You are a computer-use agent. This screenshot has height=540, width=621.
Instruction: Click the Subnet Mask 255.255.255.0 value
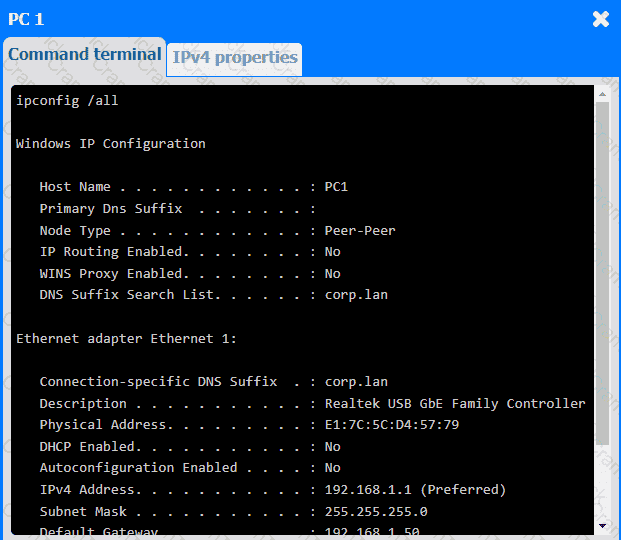click(x=376, y=511)
